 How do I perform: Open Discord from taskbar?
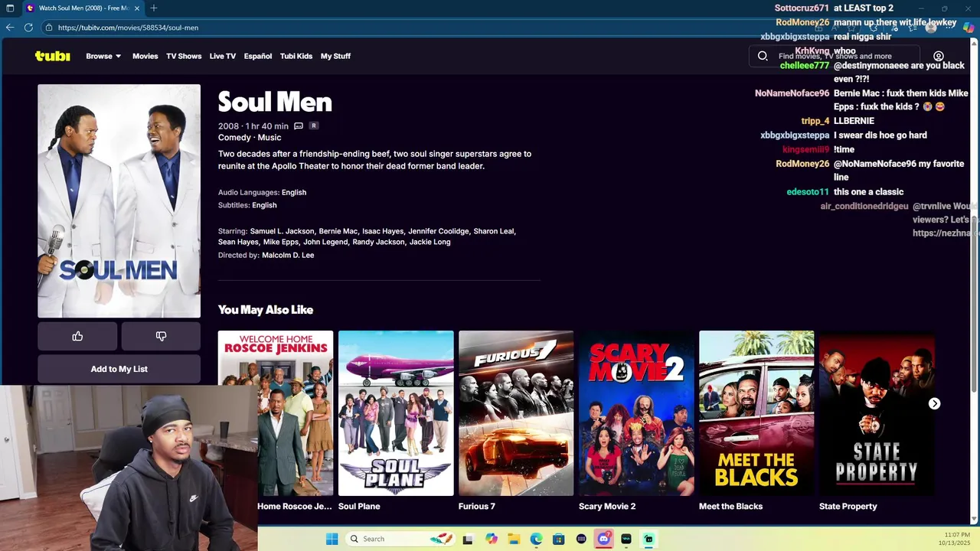pyautogui.click(x=604, y=539)
